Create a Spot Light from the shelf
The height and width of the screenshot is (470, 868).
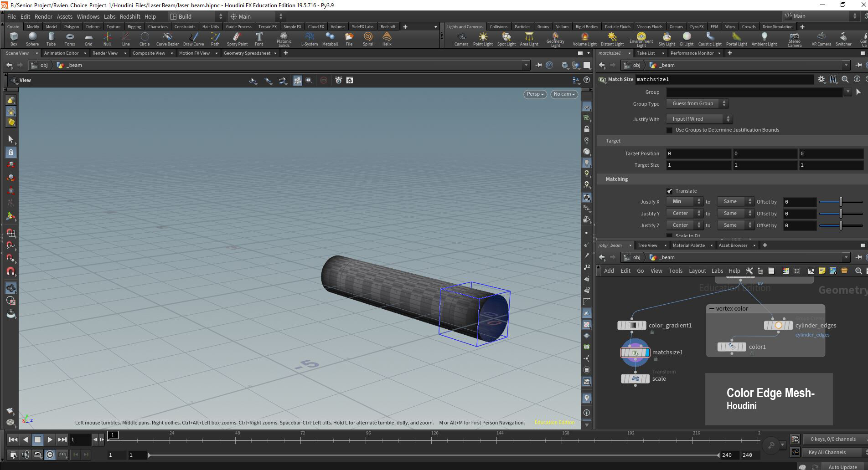click(506, 38)
